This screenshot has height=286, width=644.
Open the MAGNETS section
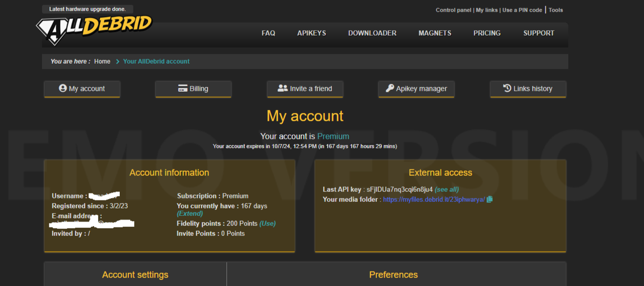click(x=435, y=33)
